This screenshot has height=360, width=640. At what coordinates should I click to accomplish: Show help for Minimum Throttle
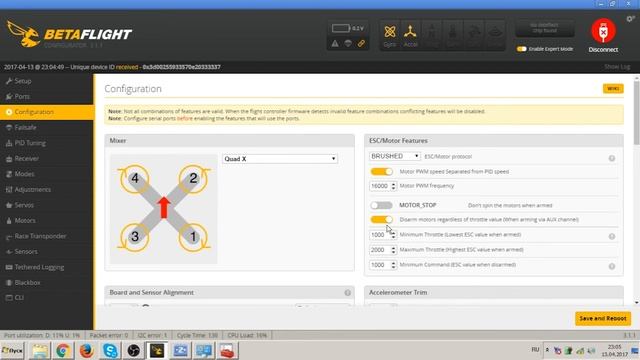(x=611, y=236)
